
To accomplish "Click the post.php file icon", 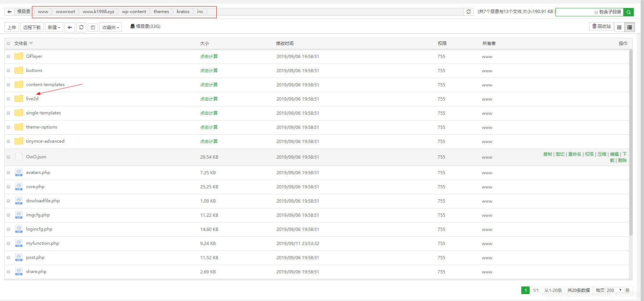I will click(x=19, y=257).
